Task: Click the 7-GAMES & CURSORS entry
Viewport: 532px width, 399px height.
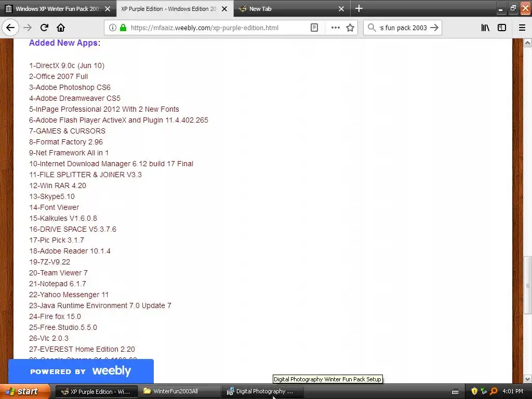Action: [x=67, y=131]
